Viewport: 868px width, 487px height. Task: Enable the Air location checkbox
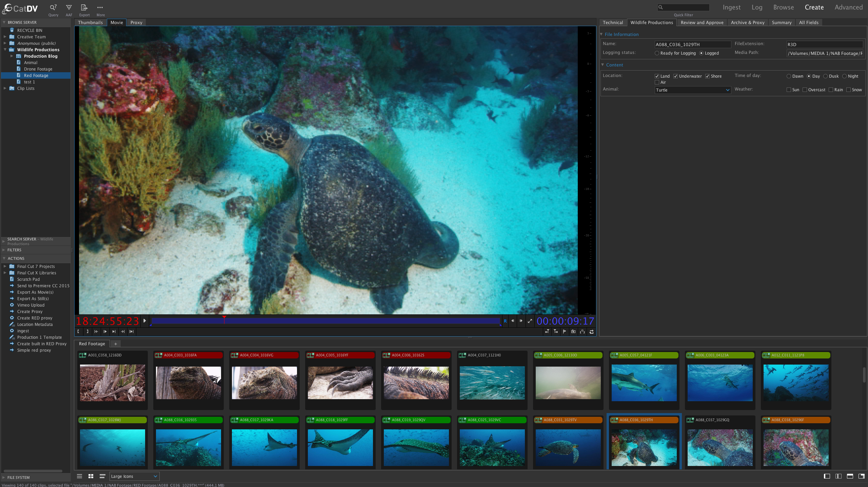pos(657,82)
